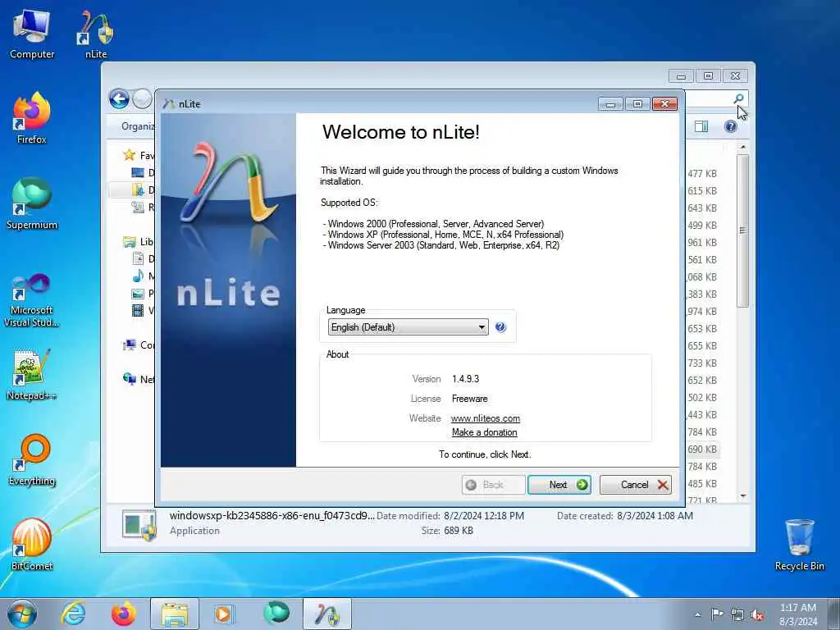Select Libraries in the Explorer sidebar
This screenshot has width=840, height=630.
coord(138,242)
